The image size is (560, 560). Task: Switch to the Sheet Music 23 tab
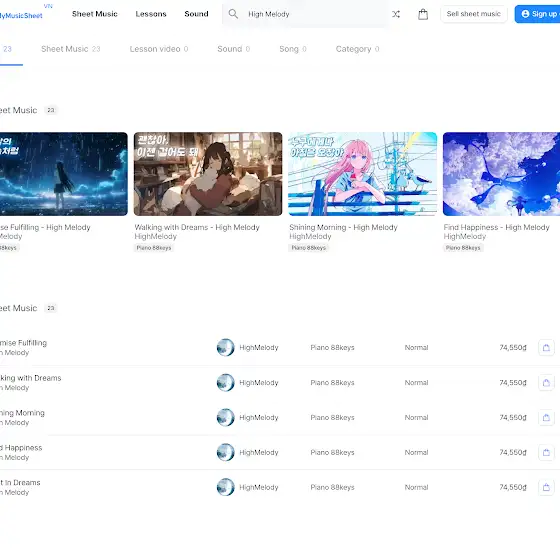[x=71, y=49]
